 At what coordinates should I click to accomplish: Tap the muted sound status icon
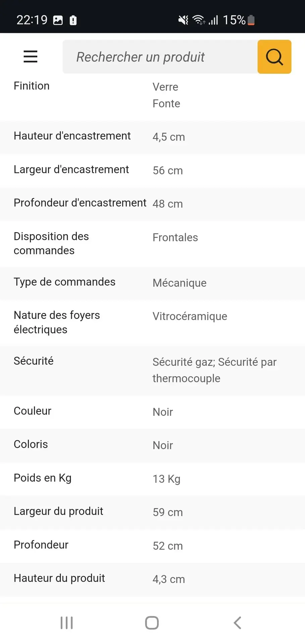click(183, 20)
